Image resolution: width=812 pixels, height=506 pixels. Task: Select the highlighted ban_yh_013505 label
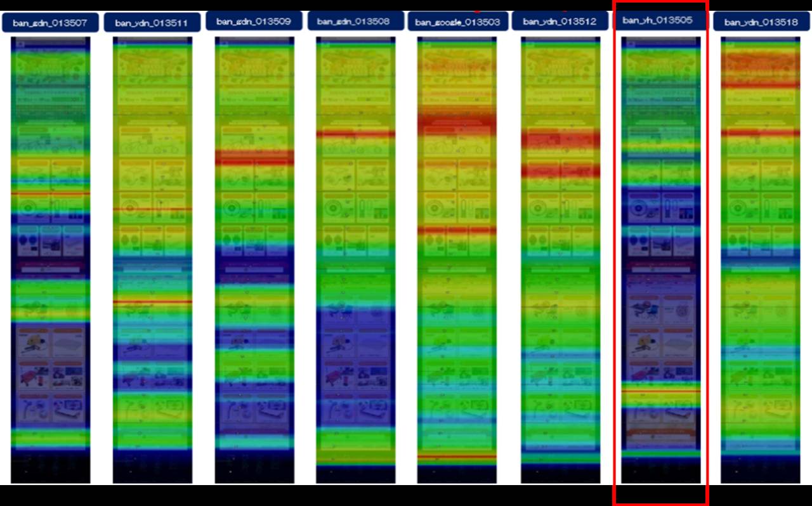pos(660,20)
